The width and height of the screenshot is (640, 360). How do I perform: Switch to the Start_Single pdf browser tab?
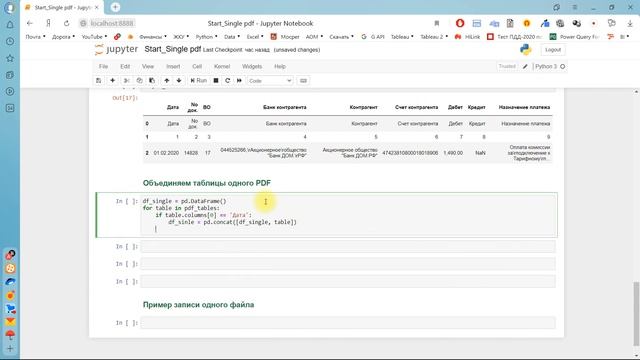pos(62,7)
